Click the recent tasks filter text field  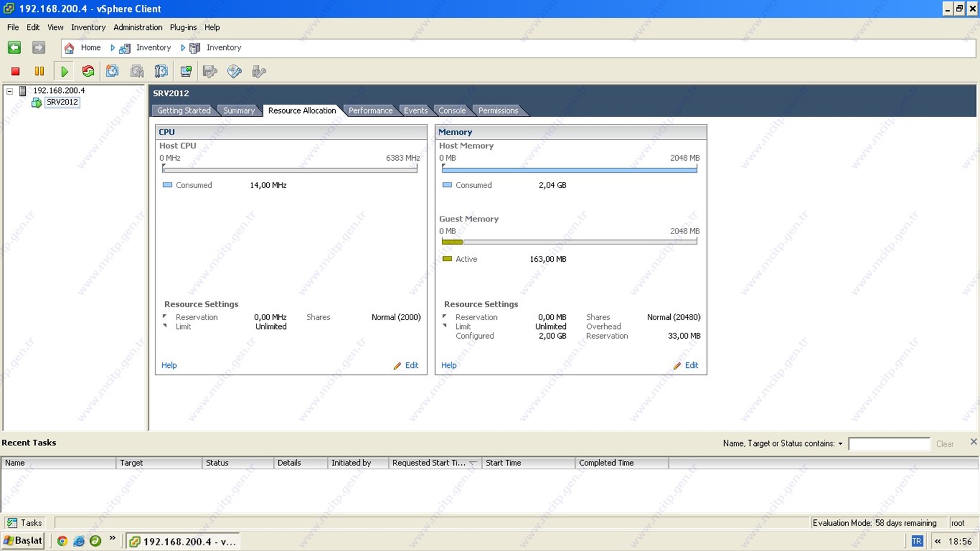tap(889, 444)
